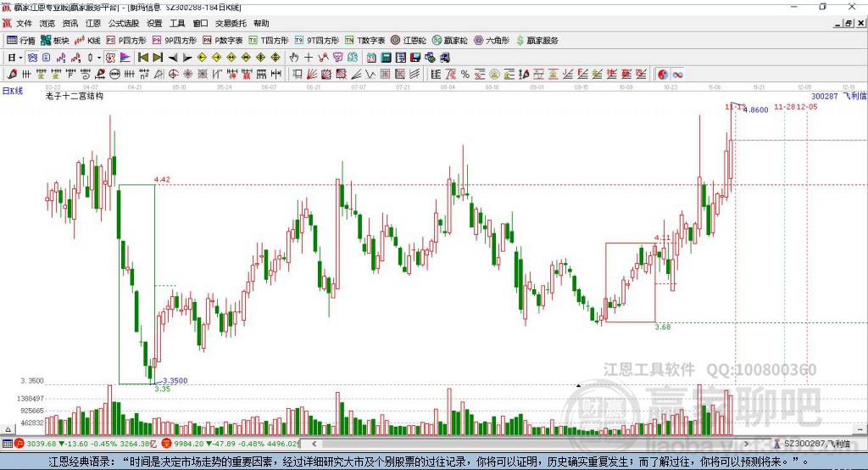The height and width of the screenshot is (470, 868).
Task: Select the gold 金 circle tool
Action: coord(494,75)
